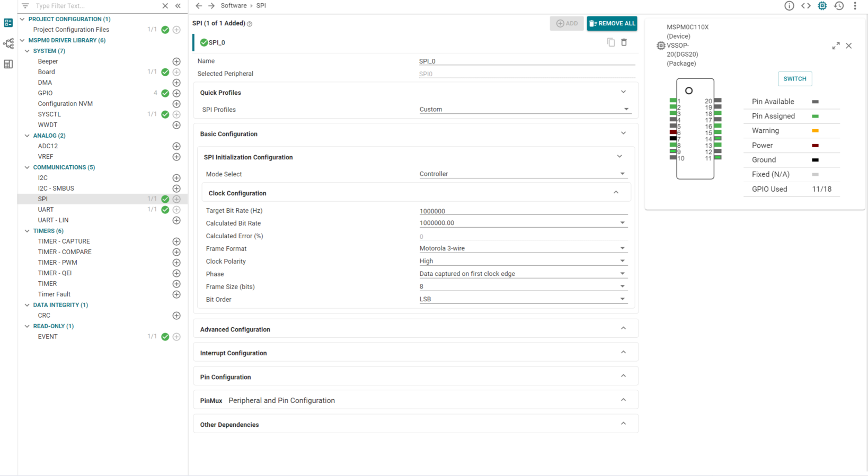This screenshot has height=476, width=868.
Task: Open the Bit Order dropdown
Action: click(x=523, y=299)
